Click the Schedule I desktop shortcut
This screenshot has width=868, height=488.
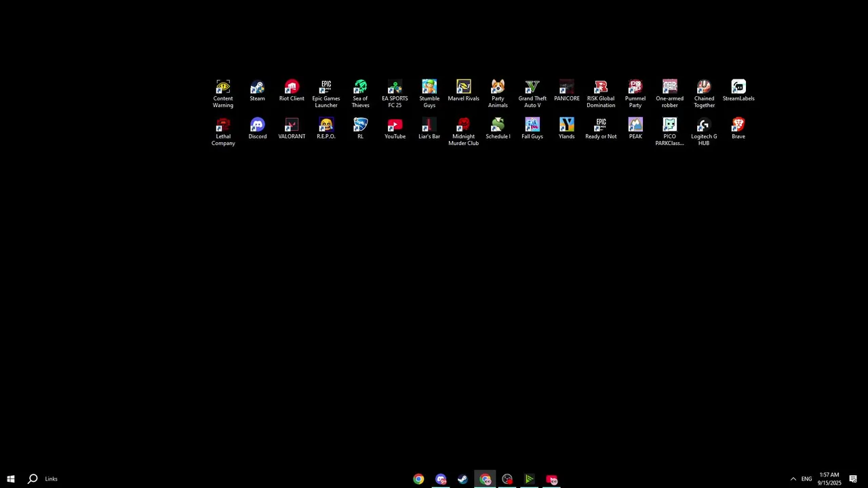(498, 129)
